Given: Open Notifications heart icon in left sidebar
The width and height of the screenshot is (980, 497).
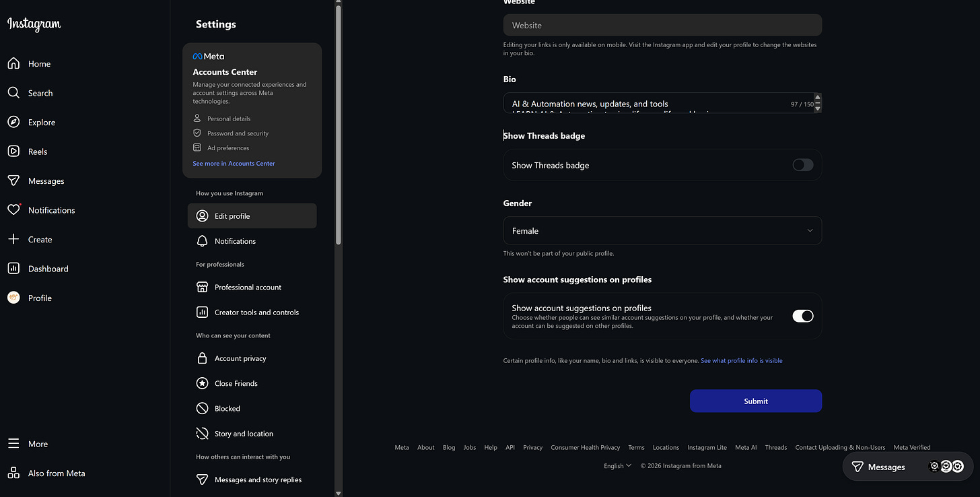Looking at the screenshot, I should 13,210.
